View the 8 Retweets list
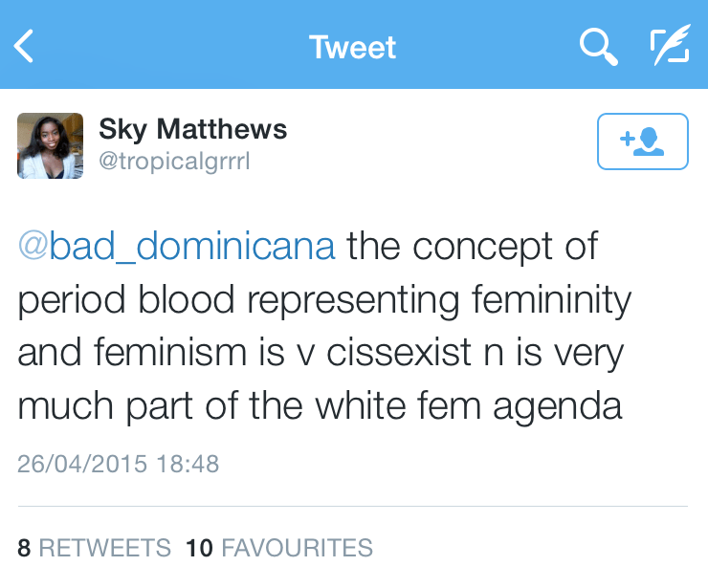 pyautogui.click(x=94, y=548)
